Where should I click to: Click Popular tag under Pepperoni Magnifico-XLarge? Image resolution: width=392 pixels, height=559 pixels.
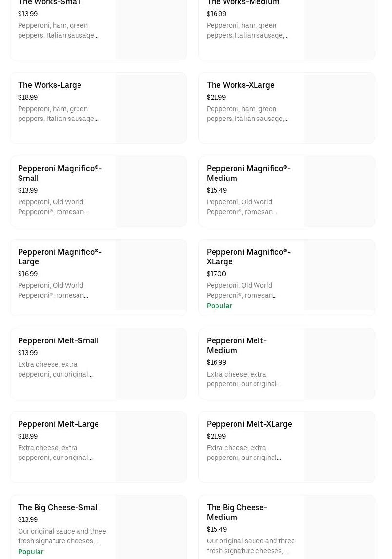(219, 306)
